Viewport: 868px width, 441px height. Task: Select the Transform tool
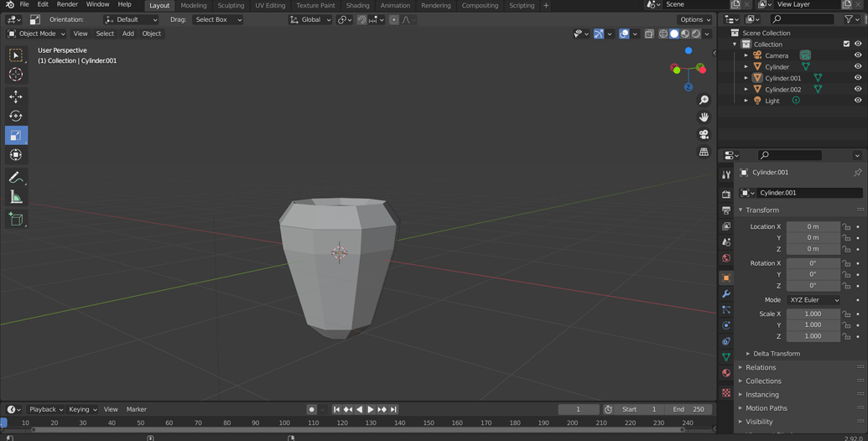(16, 155)
